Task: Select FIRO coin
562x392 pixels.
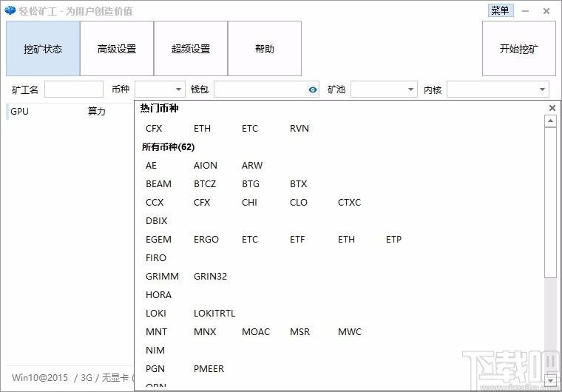Action: click(x=156, y=258)
